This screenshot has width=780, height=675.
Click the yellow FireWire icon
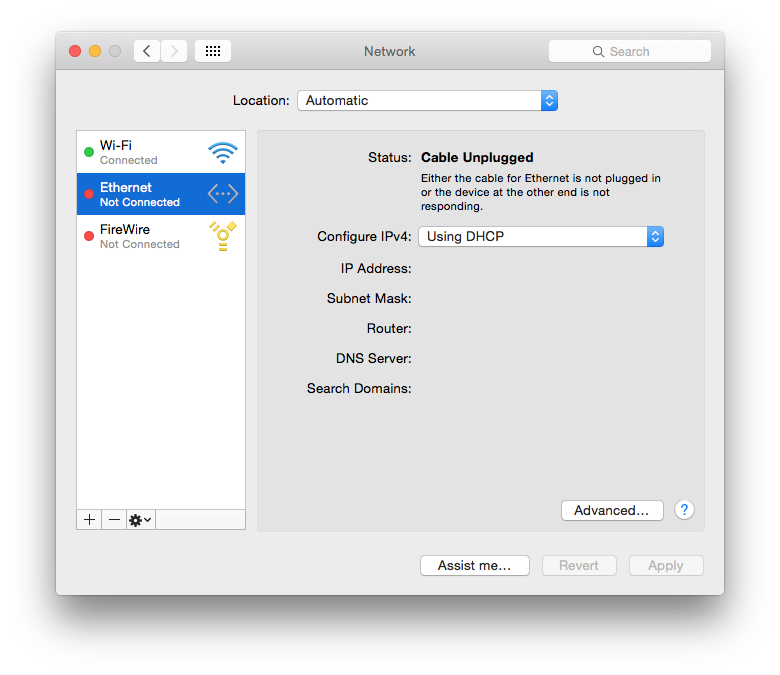(223, 236)
